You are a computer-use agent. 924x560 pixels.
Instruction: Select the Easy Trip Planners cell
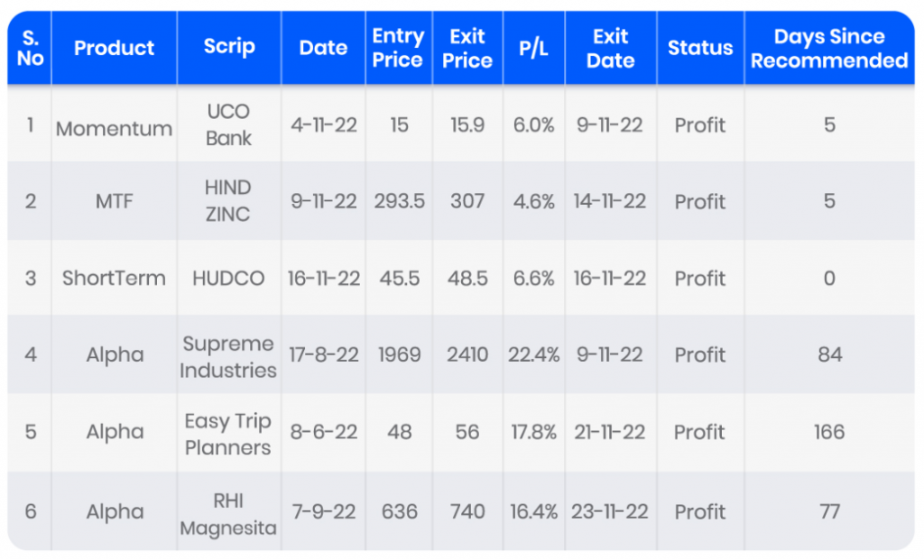[x=228, y=434]
